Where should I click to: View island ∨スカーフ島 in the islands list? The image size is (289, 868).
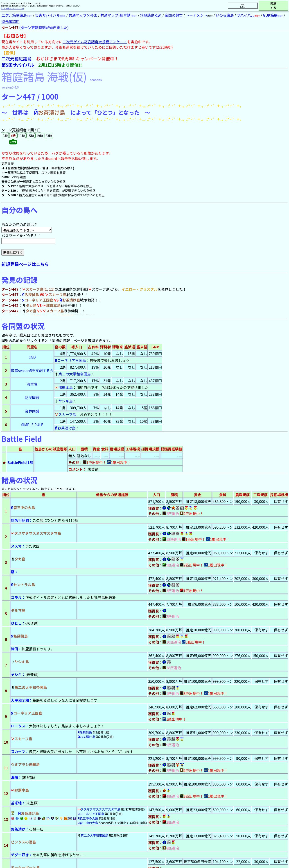22,739
